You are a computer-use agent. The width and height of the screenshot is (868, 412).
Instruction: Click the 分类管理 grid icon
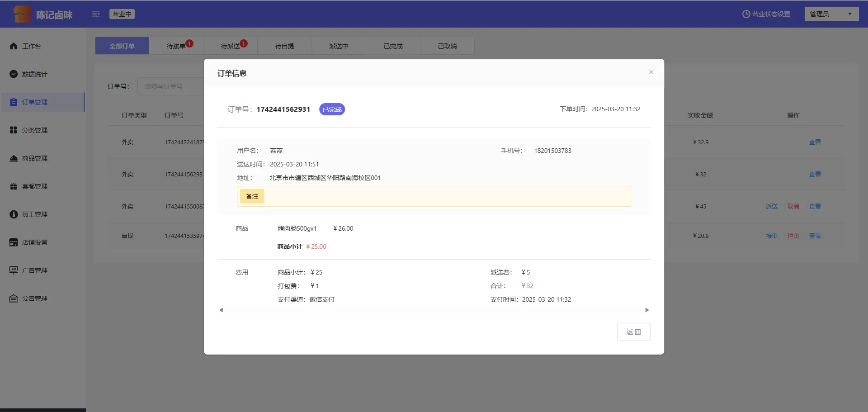pyautogui.click(x=14, y=130)
